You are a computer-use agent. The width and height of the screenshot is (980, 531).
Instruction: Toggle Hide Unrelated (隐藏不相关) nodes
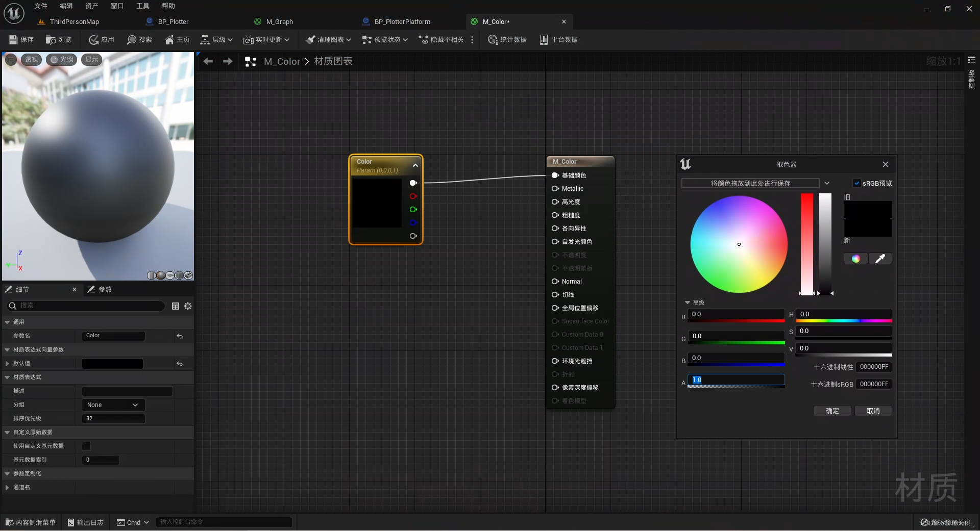pyautogui.click(x=441, y=39)
